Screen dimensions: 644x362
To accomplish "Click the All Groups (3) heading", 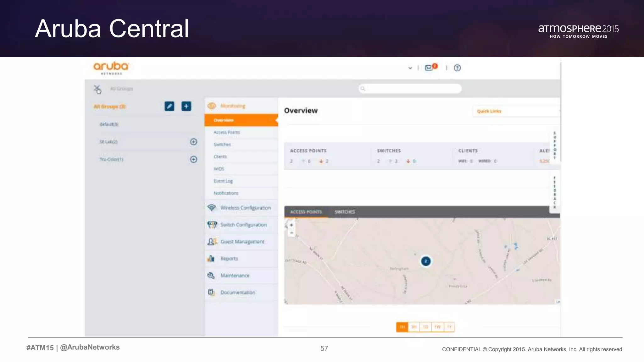I will 109,107.
